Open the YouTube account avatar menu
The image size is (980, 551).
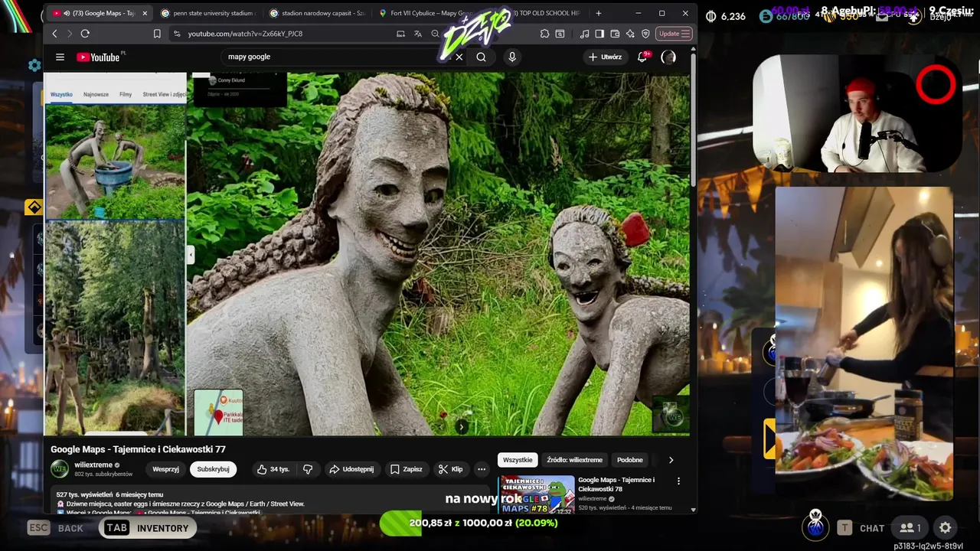668,57
